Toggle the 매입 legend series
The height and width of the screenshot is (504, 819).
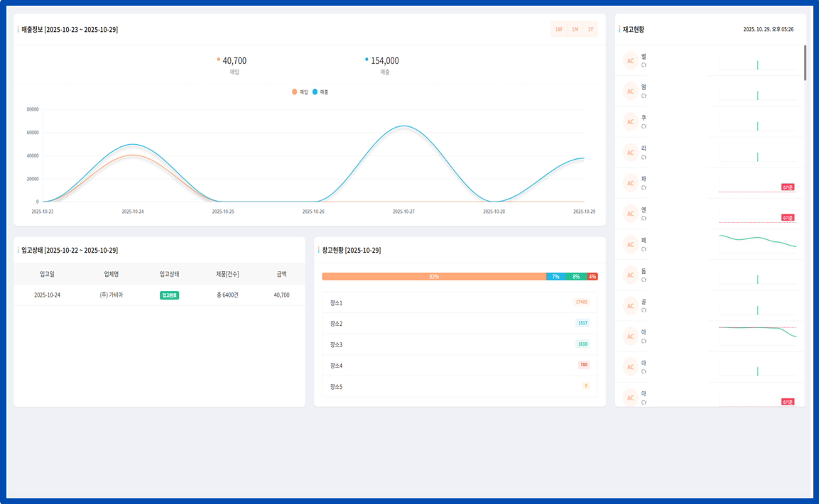point(300,92)
